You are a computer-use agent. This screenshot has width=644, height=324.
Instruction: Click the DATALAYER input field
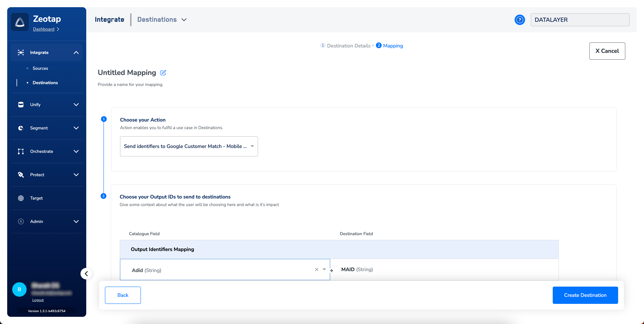[580, 20]
